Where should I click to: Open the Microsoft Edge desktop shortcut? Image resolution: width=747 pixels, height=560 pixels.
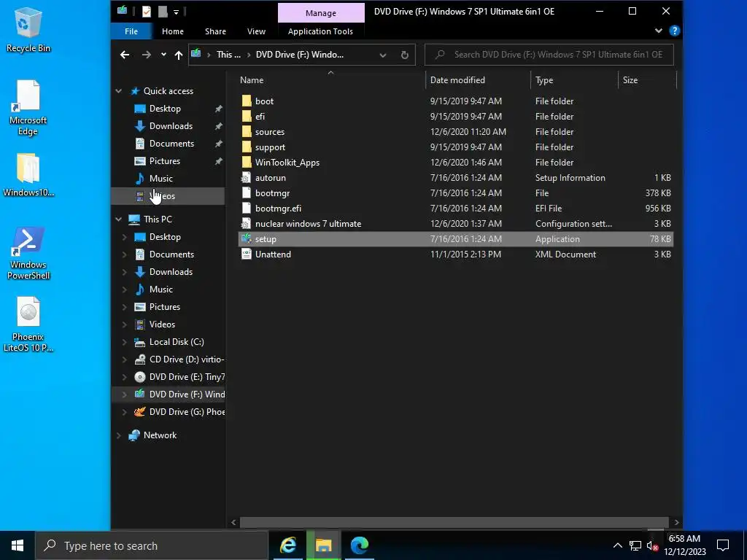tap(28, 108)
